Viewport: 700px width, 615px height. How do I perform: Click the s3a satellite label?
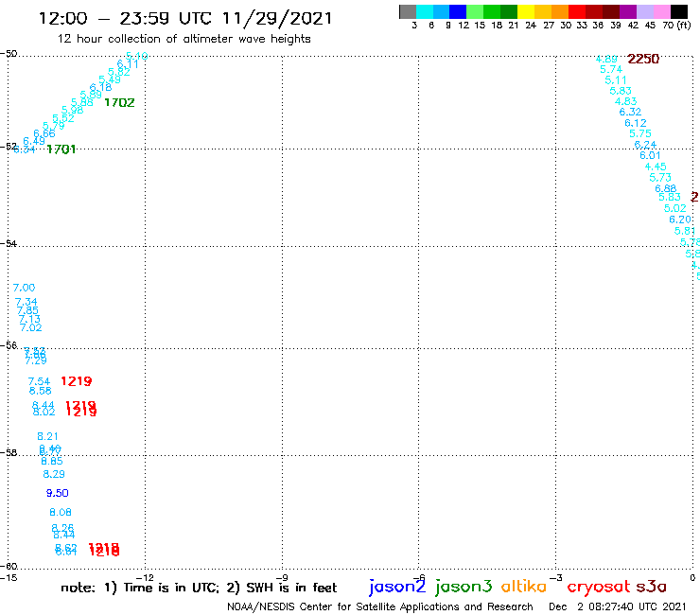tap(652, 587)
